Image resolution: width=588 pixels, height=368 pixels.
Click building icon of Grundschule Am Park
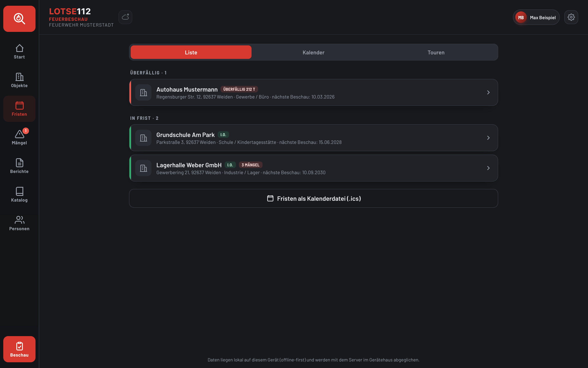143,138
